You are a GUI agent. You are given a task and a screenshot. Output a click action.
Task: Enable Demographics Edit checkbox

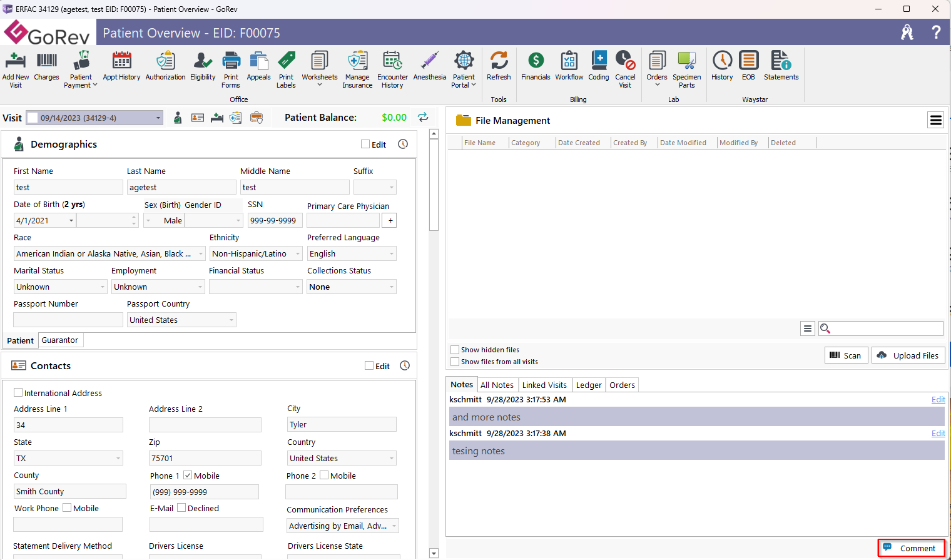pyautogui.click(x=365, y=144)
